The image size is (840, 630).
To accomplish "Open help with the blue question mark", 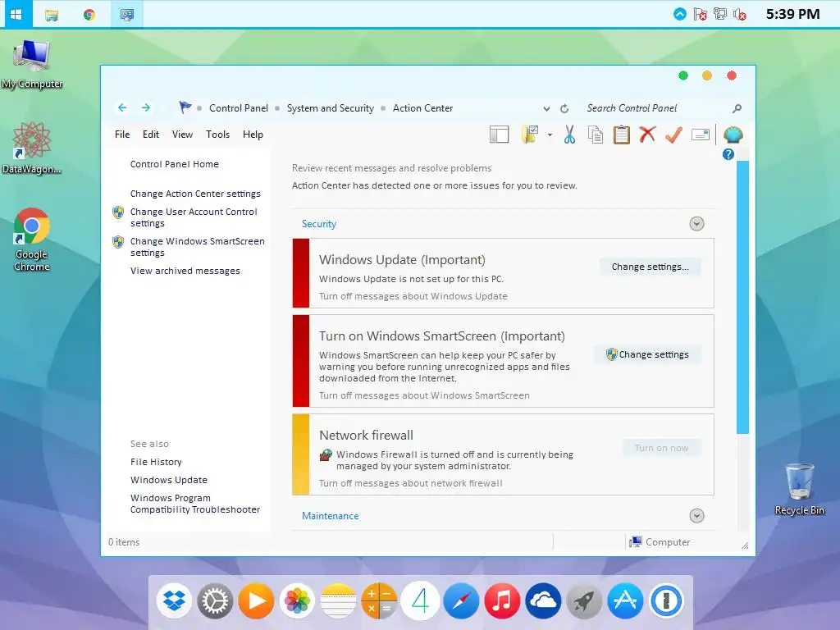I will coord(728,154).
